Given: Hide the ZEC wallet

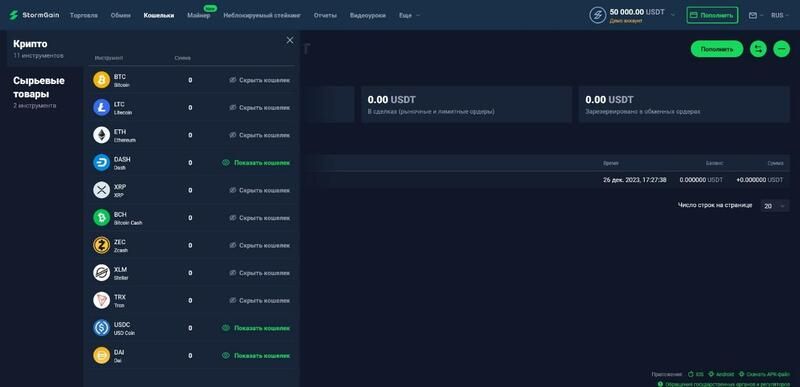Looking at the screenshot, I should pos(260,245).
